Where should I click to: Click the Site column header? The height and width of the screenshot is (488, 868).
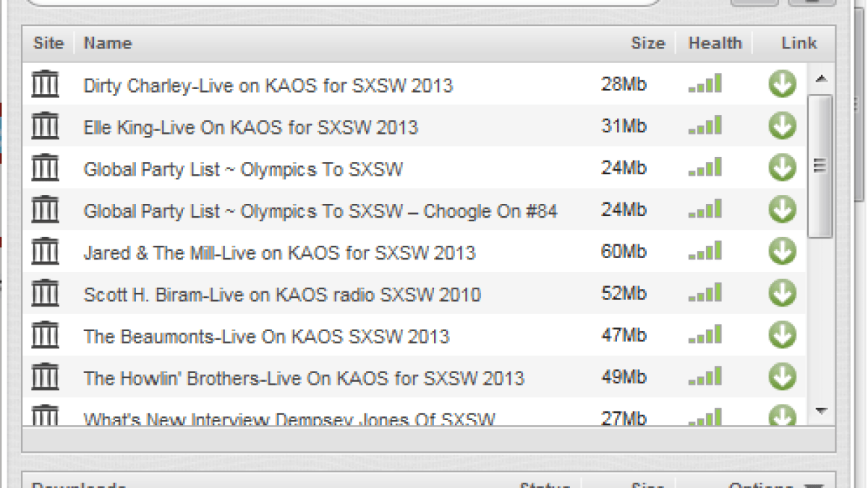[48, 43]
